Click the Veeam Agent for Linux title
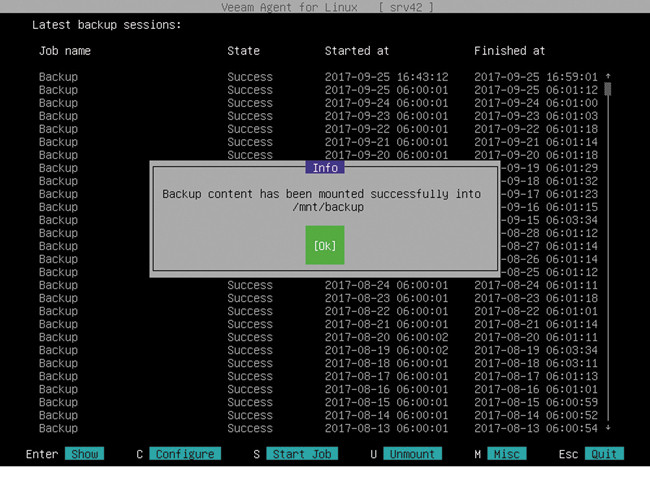 289,7
